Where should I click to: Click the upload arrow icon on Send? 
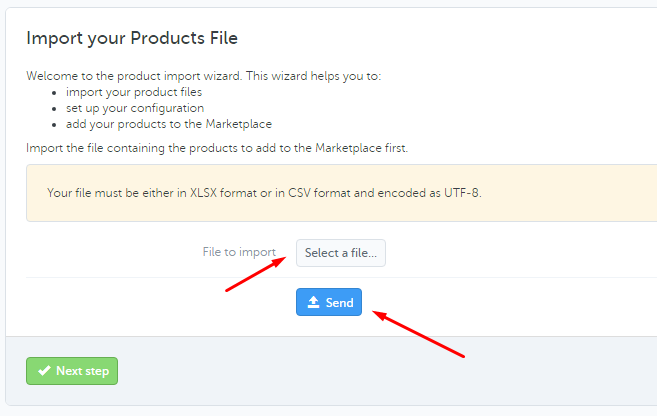[x=313, y=302]
